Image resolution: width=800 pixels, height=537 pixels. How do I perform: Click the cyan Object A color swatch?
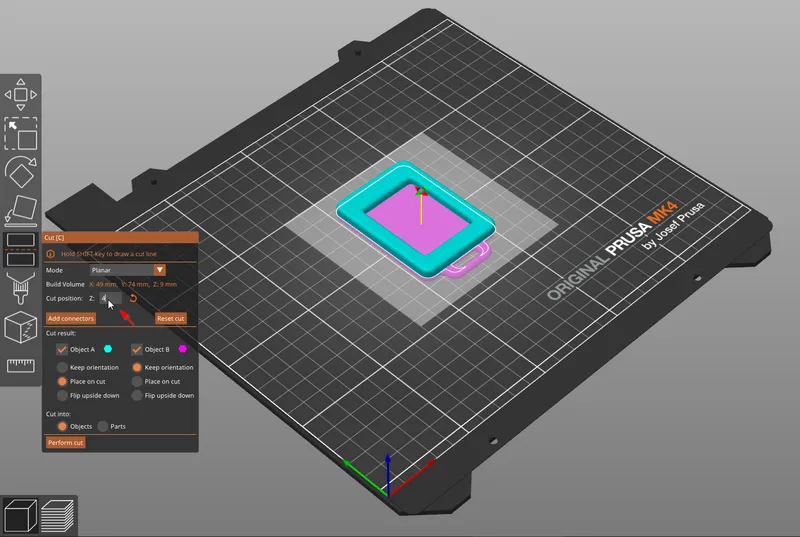[x=108, y=349]
